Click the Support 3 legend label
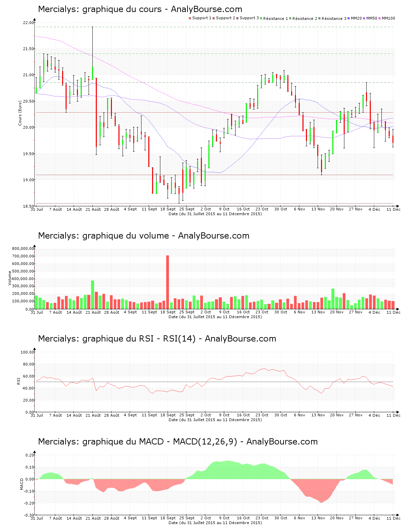Image resolution: width=412 pixels, height=532 pixels. coord(249,18)
